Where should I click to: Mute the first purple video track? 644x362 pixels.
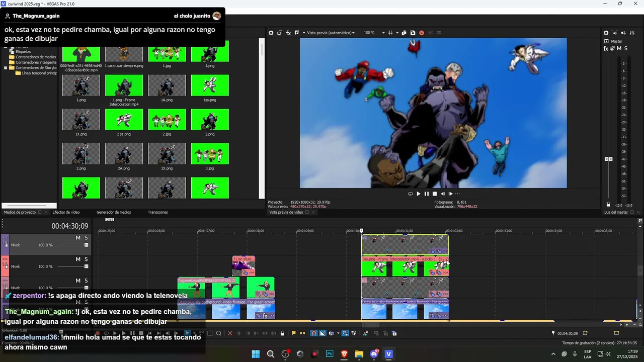click(78, 238)
